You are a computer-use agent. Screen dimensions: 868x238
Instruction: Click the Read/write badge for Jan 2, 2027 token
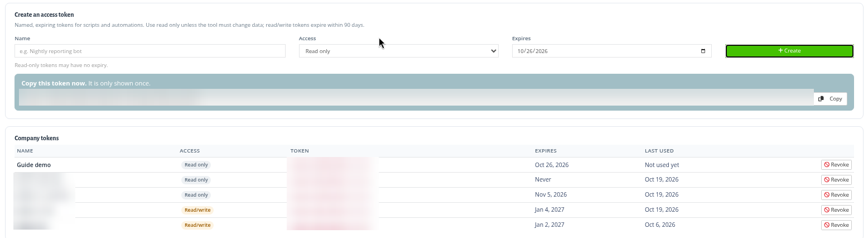(x=197, y=225)
